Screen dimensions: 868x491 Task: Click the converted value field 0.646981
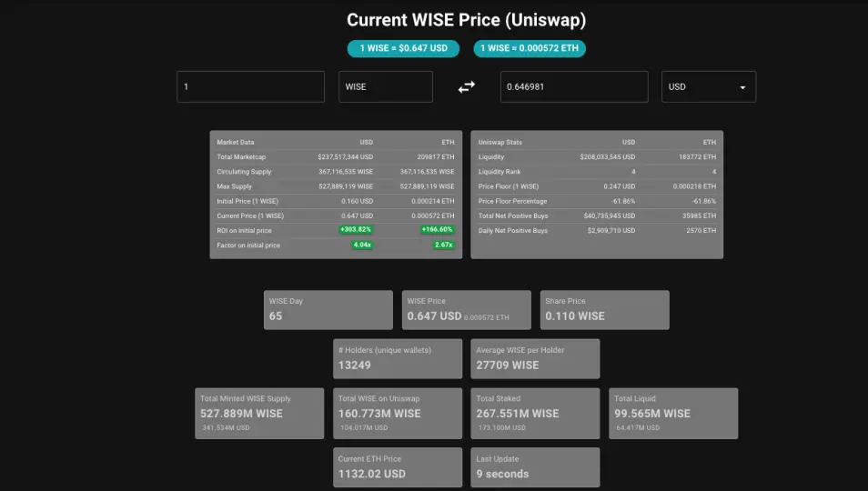coord(574,86)
